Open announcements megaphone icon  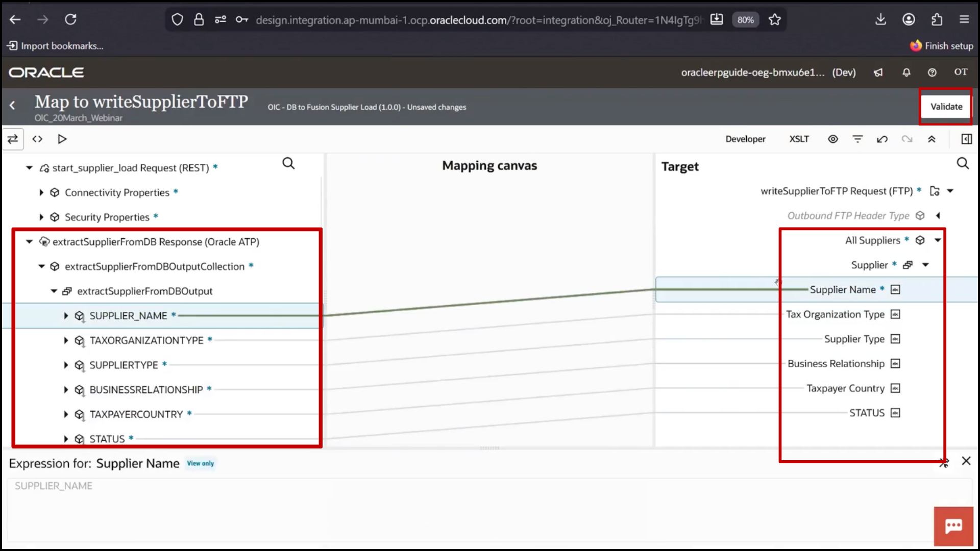point(878,72)
